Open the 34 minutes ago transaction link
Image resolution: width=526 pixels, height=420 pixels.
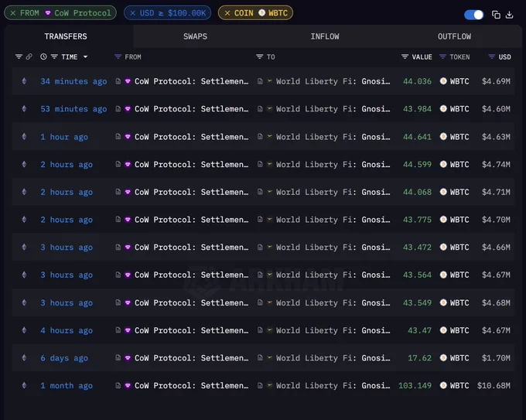coord(73,81)
